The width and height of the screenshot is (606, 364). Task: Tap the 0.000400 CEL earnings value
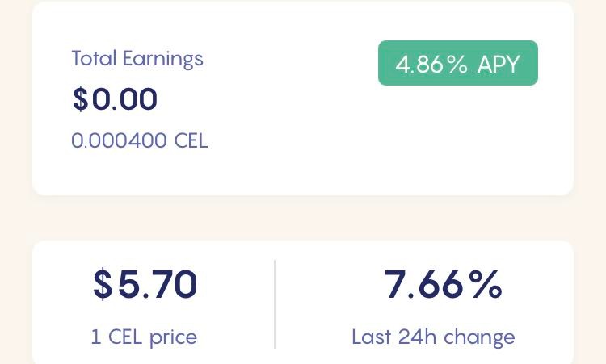(x=140, y=140)
